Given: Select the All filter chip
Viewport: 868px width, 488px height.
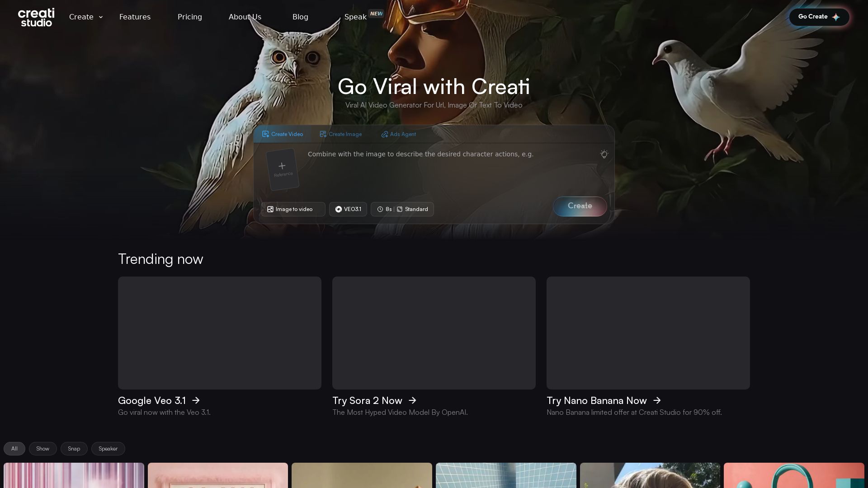Looking at the screenshot, I should [x=14, y=449].
